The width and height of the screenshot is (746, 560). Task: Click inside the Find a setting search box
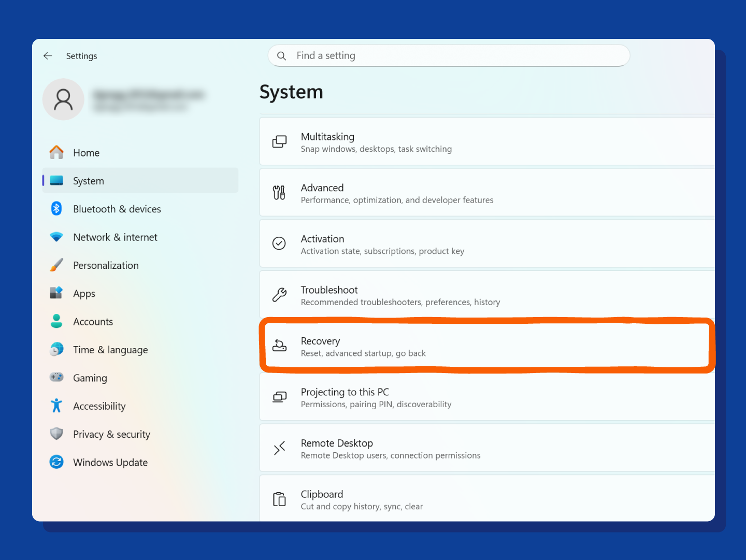click(x=448, y=55)
